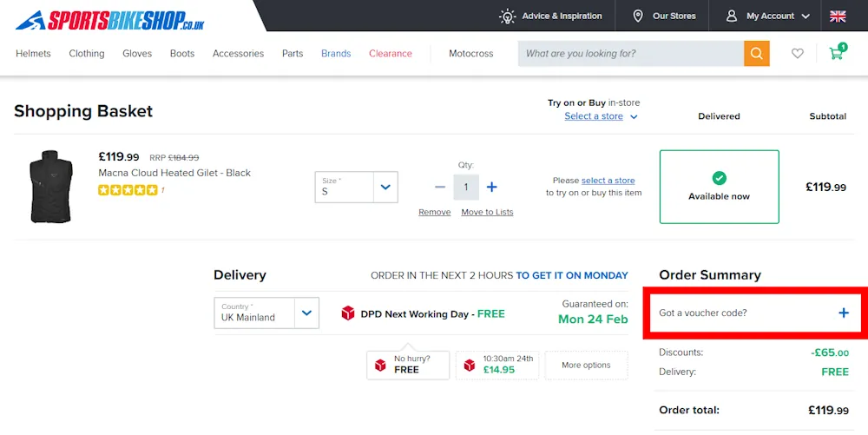868x435 pixels.
Task: Focus the 'What are you looking for?' search field
Action: click(631, 54)
